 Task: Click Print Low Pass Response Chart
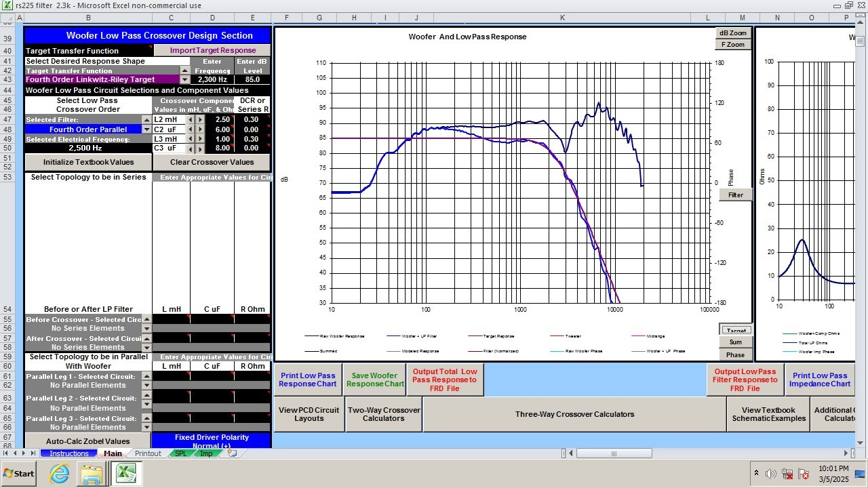307,380
